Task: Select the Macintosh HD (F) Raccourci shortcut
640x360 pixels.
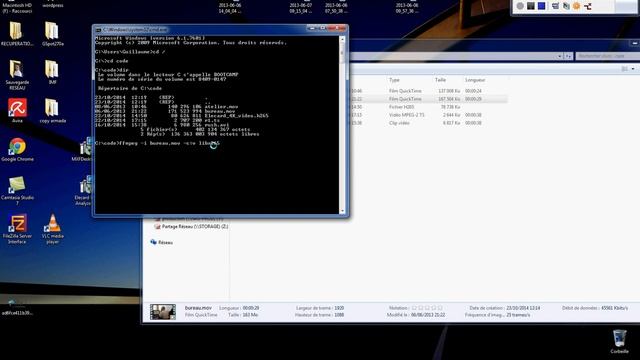Action: [17, 7]
